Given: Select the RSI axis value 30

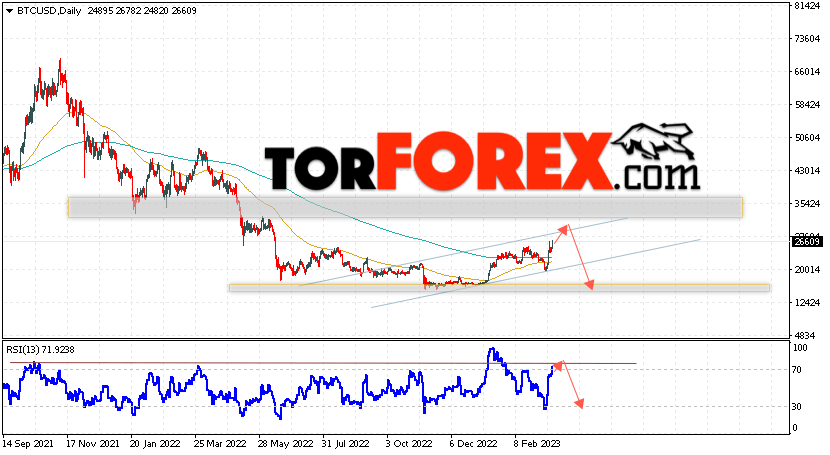Looking at the screenshot, I should coord(798,406).
